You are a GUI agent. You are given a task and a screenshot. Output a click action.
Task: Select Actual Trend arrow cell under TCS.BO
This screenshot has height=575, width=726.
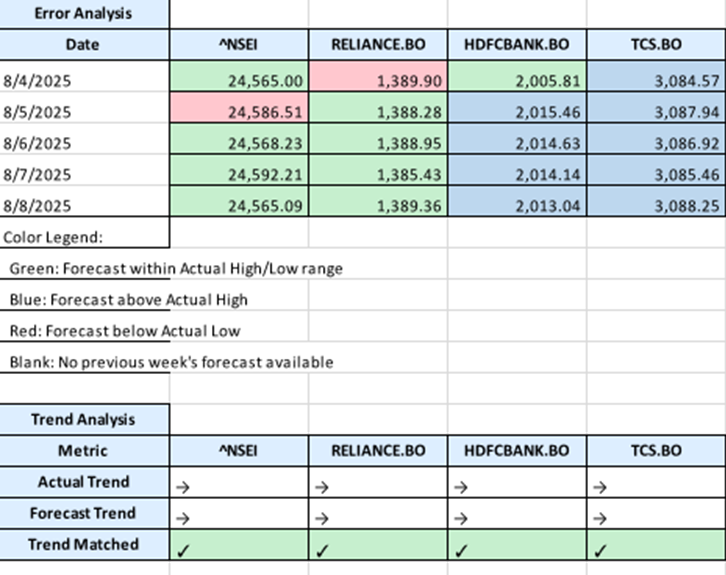pos(656,482)
